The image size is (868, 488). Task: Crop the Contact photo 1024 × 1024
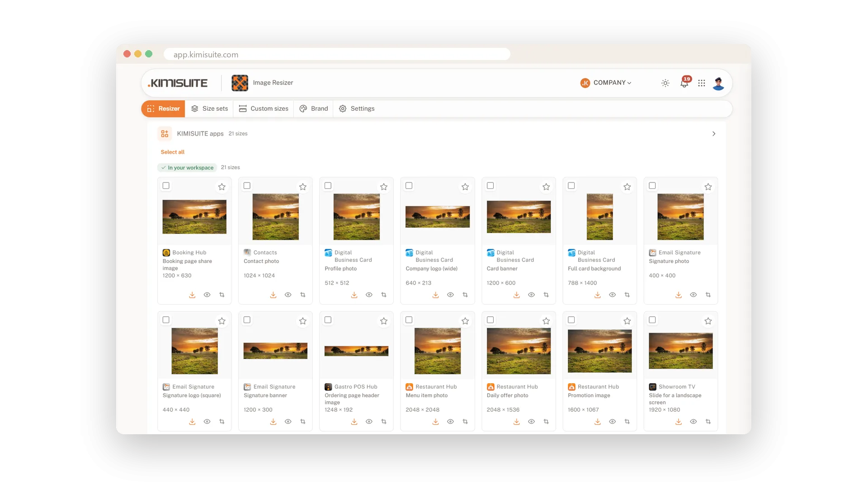pyautogui.click(x=303, y=295)
